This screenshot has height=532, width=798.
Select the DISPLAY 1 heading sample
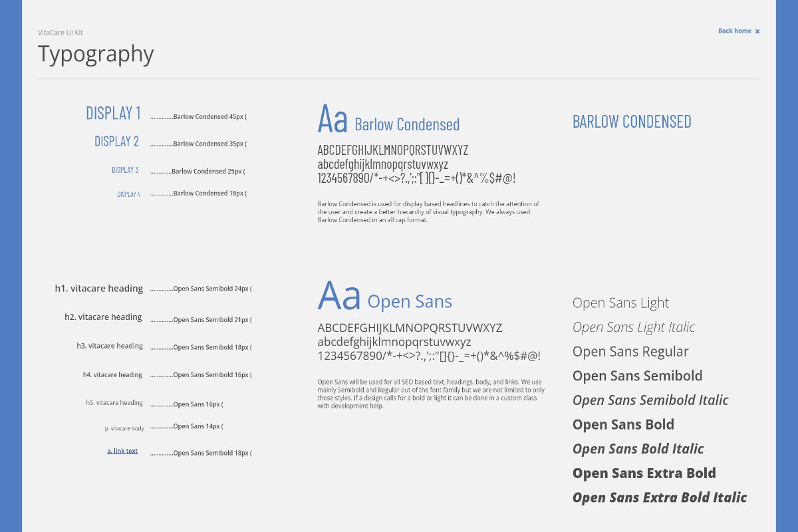point(113,114)
